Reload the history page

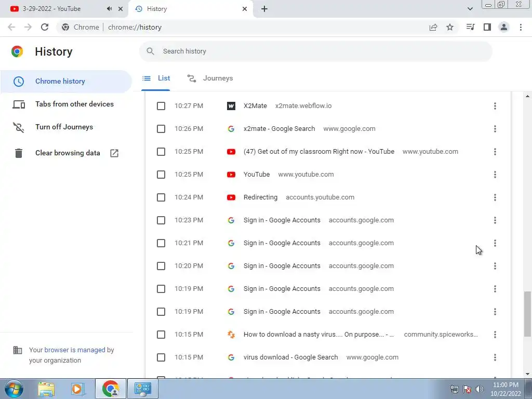45,27
